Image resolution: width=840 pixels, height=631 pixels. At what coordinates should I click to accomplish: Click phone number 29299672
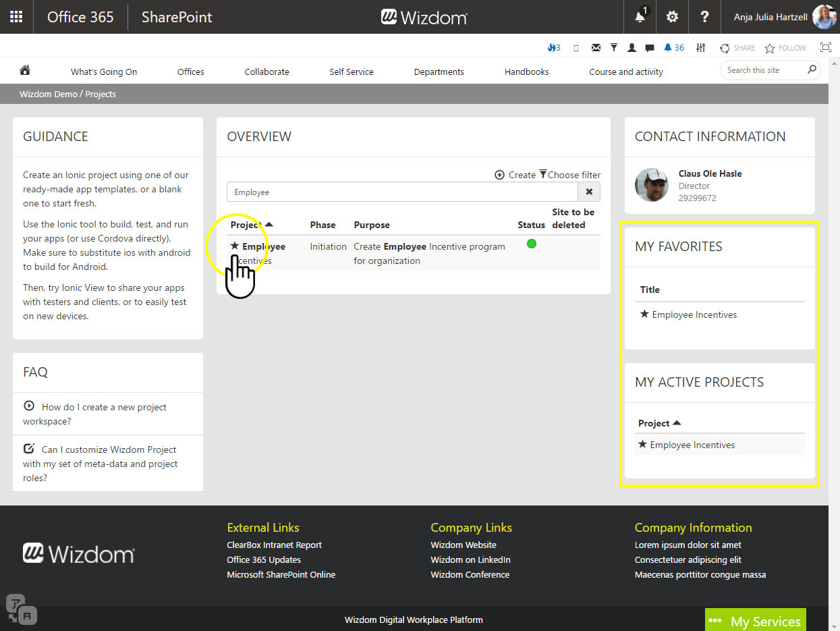pos(697,198)
